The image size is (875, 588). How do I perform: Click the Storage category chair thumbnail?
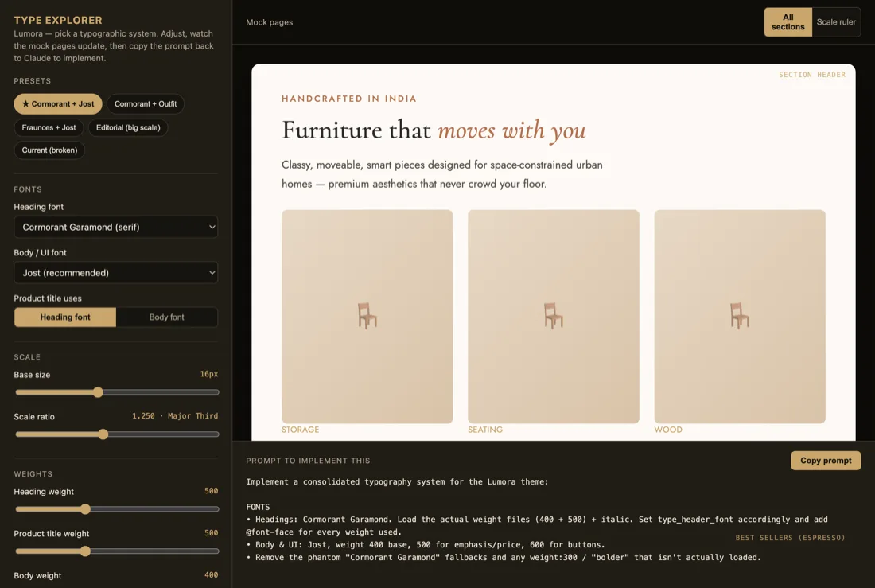[x=367, y=317]
